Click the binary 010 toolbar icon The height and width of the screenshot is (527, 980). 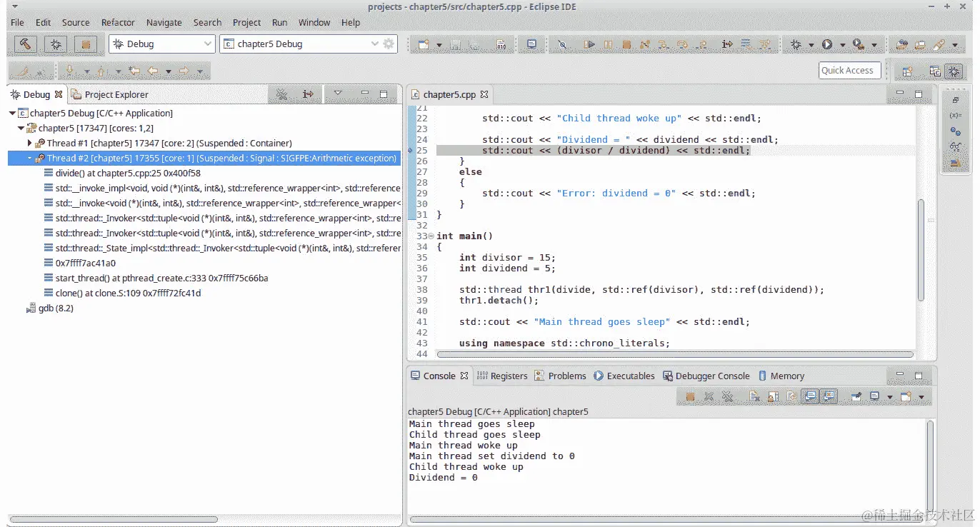(501, 44)
